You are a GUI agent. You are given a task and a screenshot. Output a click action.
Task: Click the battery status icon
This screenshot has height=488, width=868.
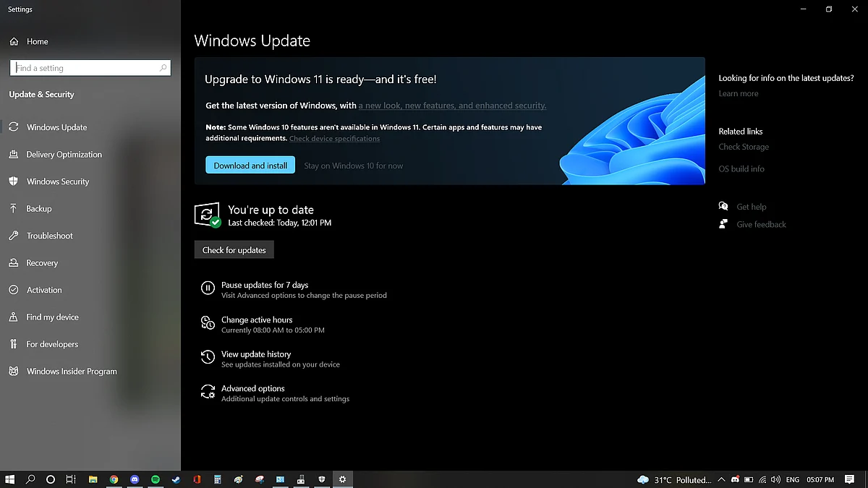coord(749,480)
